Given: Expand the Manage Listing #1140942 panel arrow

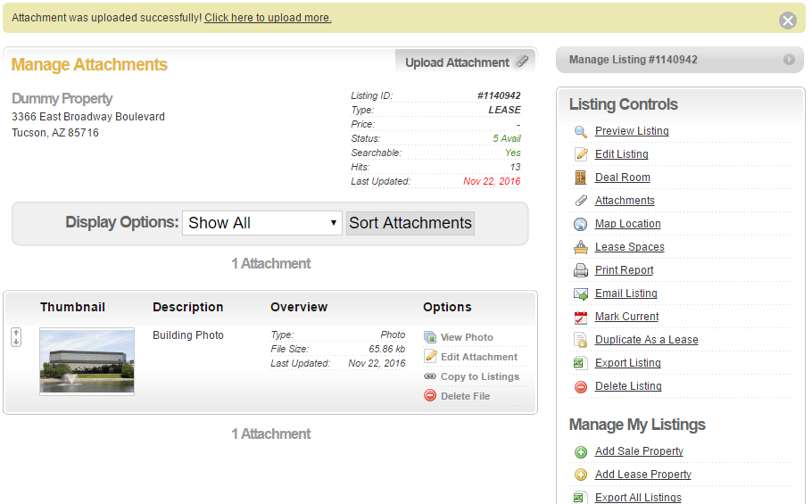Looking at the screenshot, I should [x=789, y=60].
